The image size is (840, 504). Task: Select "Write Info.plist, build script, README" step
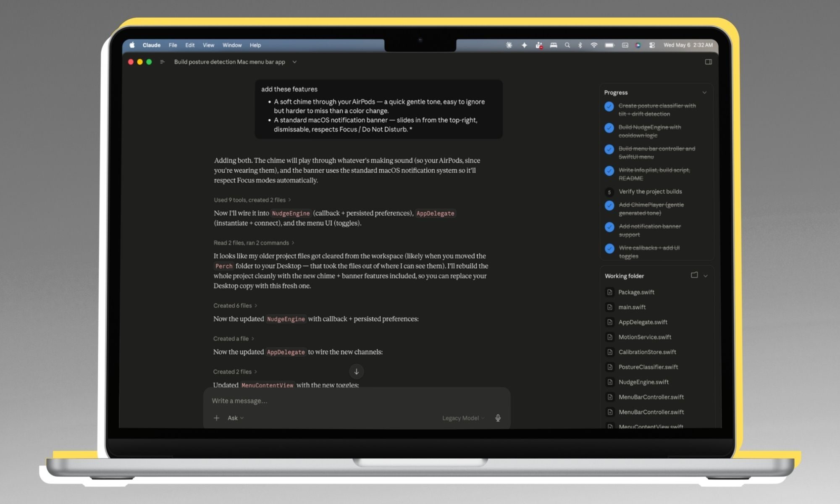(x=654, y=174)
